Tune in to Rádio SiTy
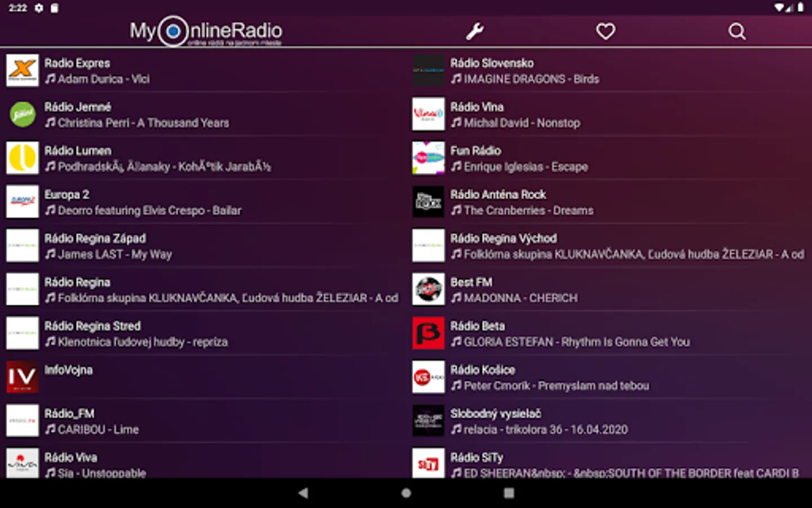 [609, 461]
